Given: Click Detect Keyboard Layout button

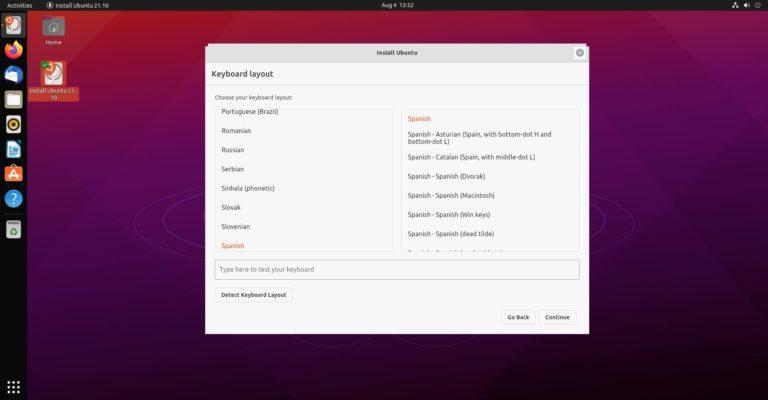Looking at the screenshot, I should [x=253, y=295].
